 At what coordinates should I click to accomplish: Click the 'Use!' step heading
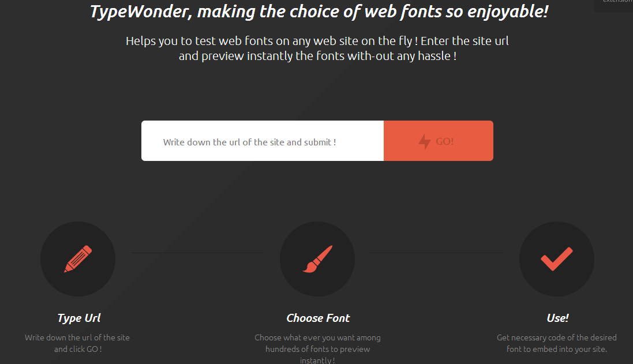click(557, 318)
